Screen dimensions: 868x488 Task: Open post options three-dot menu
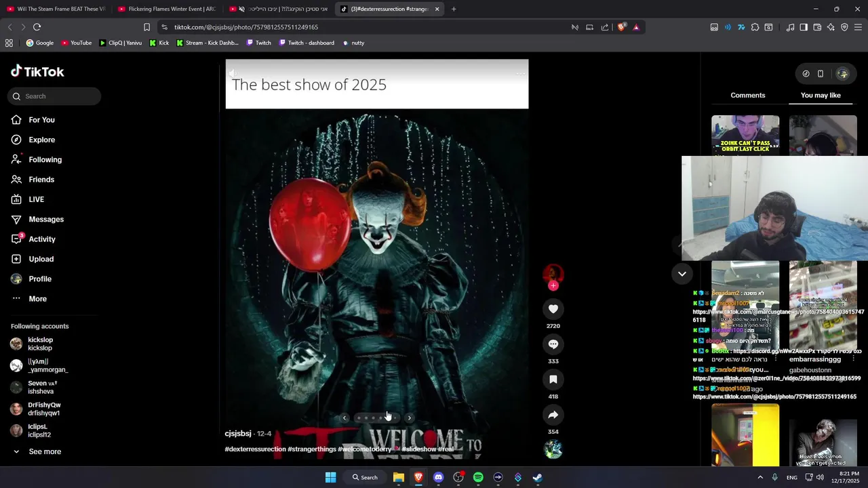[520, 73]
